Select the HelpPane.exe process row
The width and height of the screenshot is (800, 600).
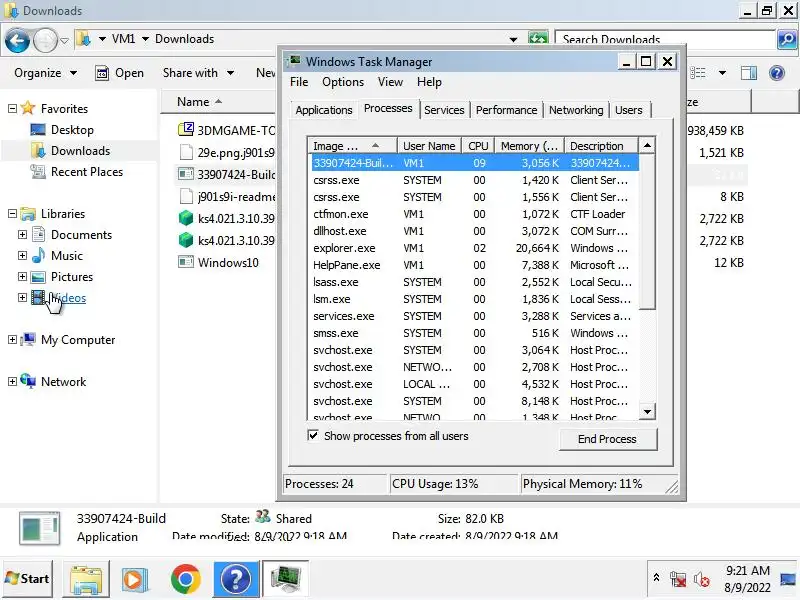(472, 265)
